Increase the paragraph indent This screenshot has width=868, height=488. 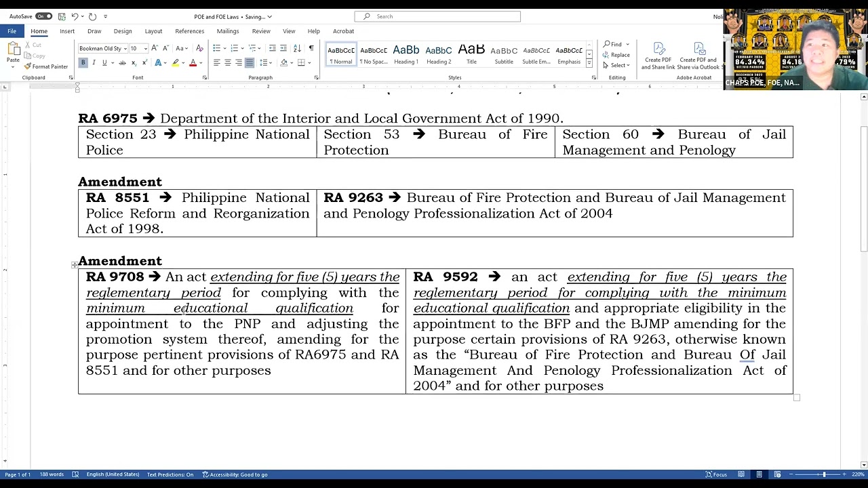coord(283,48)
